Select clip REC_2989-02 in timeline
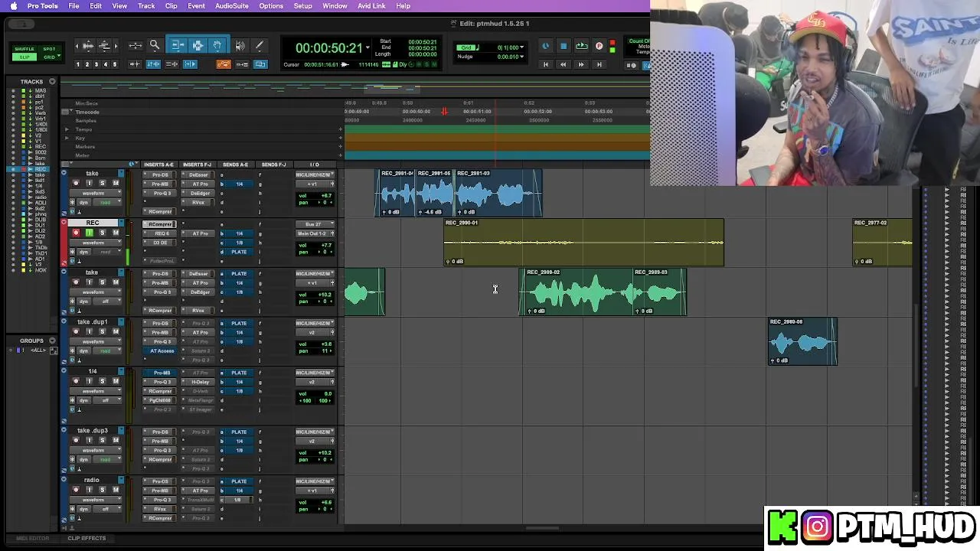 [580, 292]
